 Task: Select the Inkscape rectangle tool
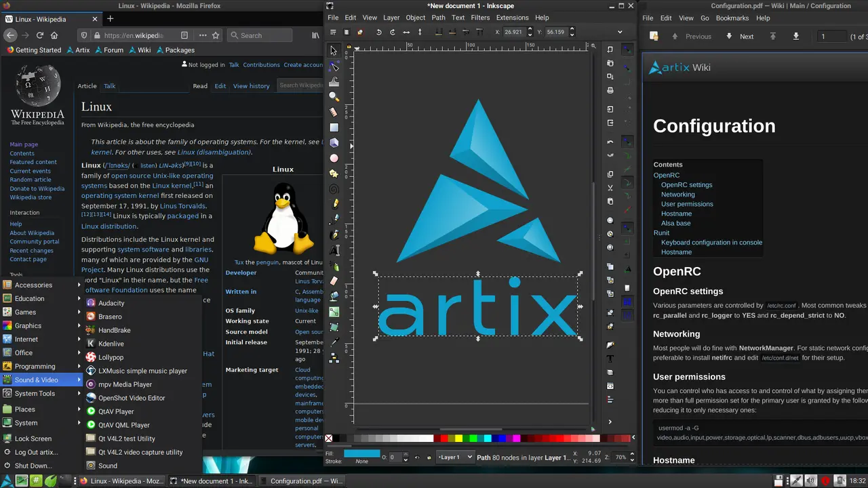(x=334, y=127)
